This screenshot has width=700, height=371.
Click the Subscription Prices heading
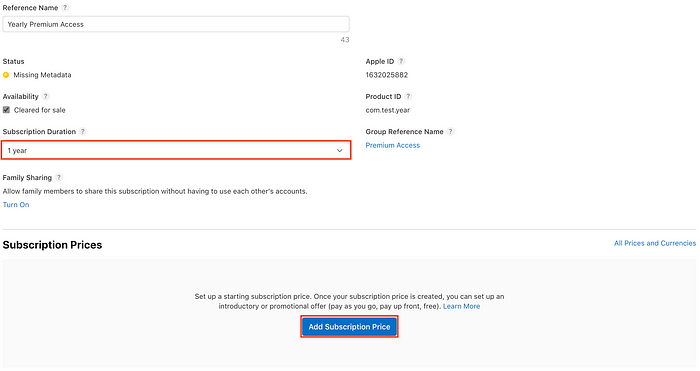click(52, 245)
